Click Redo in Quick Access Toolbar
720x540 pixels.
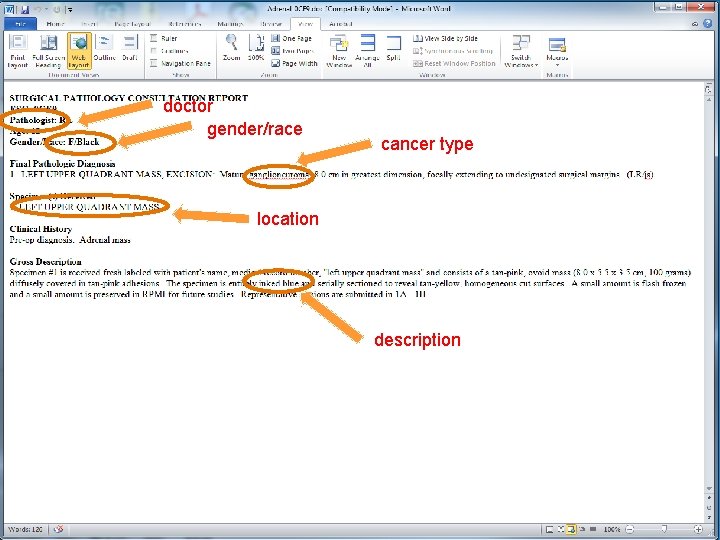click(56, 9)
